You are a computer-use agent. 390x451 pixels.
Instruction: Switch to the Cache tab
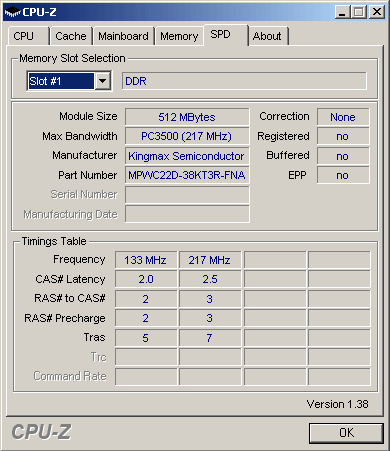point(71,36)
